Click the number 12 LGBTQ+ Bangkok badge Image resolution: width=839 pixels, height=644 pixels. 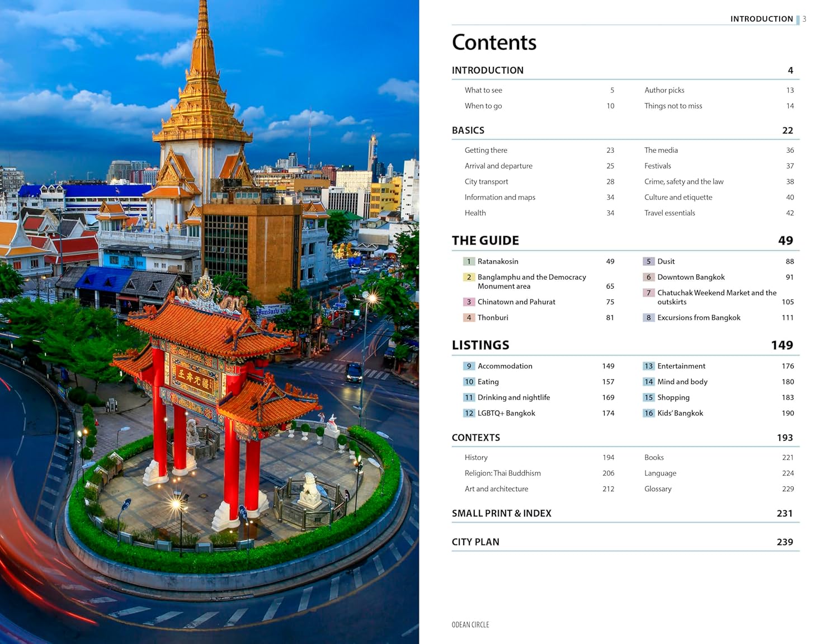coord(469,413)
